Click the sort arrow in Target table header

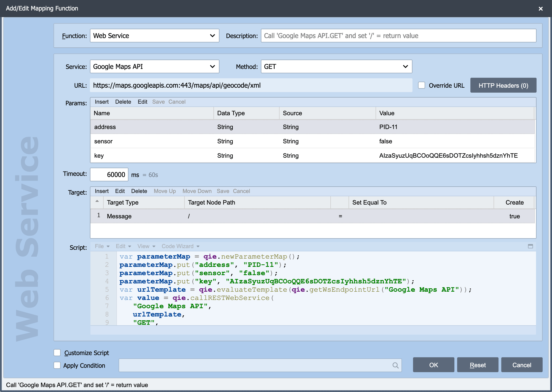[97, 201]
